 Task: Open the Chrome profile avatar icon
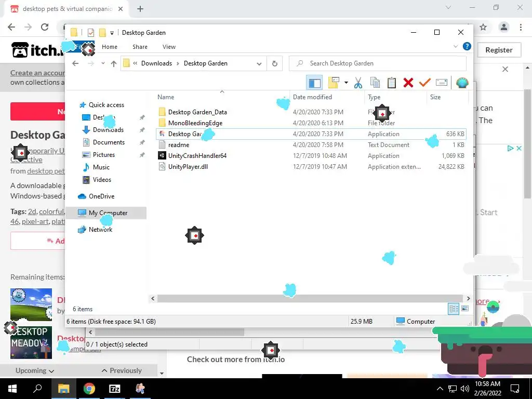click(x=504, y=27)
